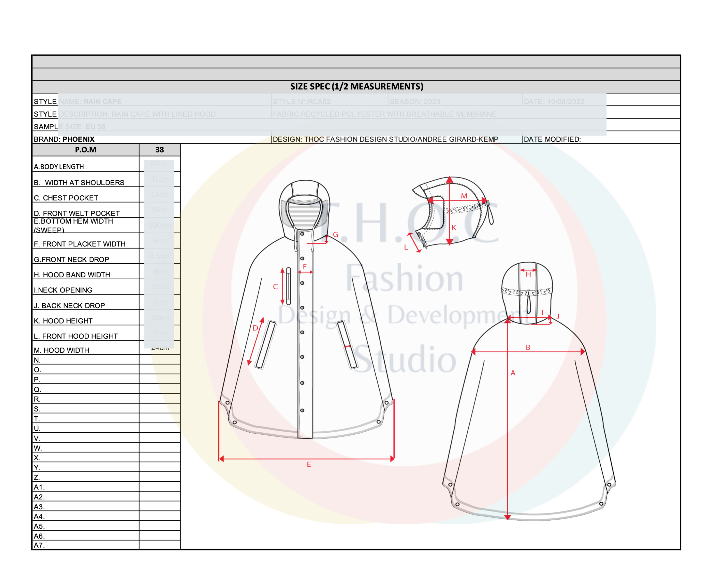728x582 pixels.
Task: Click the C. CHEST POCKET label
Action: 66,198
